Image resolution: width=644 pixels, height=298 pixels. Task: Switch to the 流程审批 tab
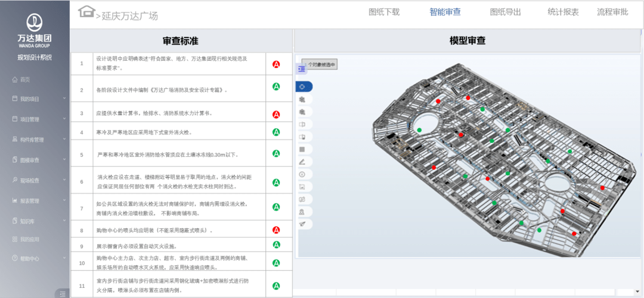[x=612, y=12]
